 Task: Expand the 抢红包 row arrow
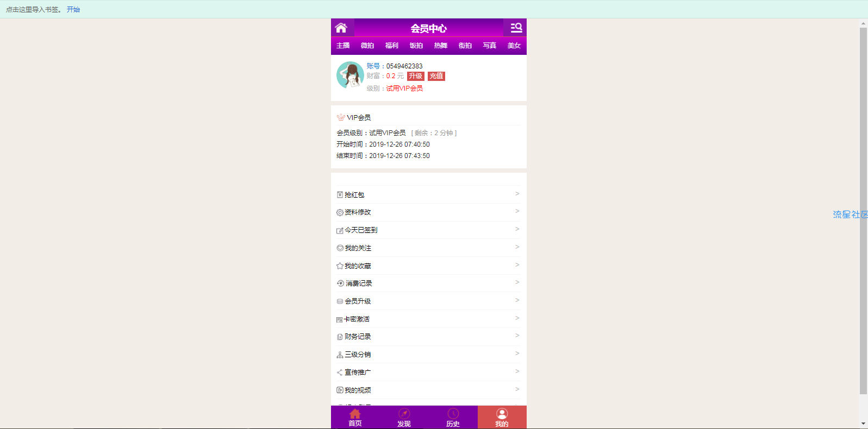pos(517,194)
